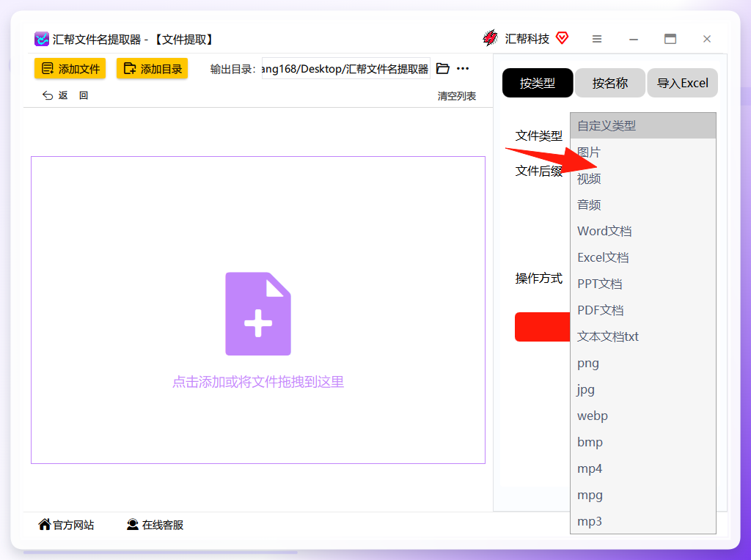Image resolution: width=751 pixels, height=560 pixels.
Task: Choose 音频 from the file type list
Action: [642, 205]
